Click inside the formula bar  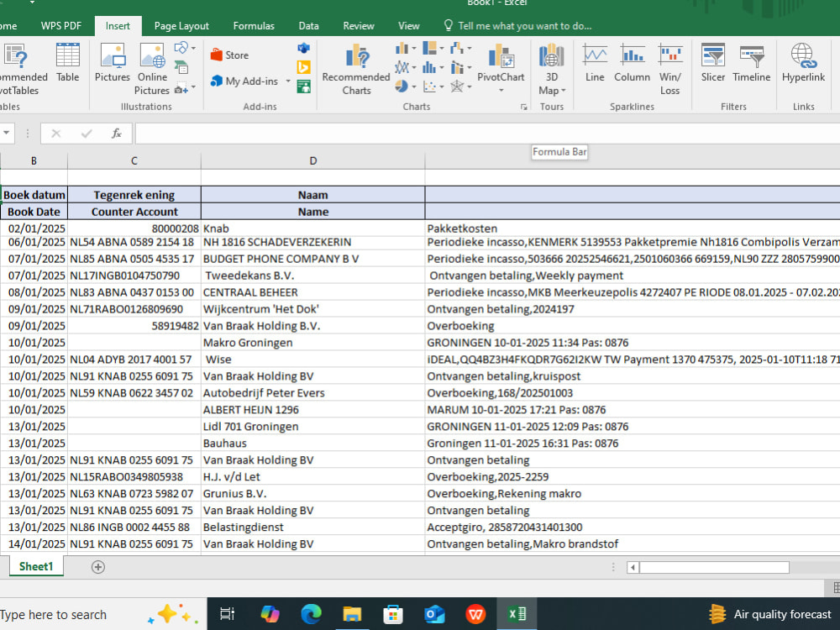pyautogui.click(x=487, y=134)
